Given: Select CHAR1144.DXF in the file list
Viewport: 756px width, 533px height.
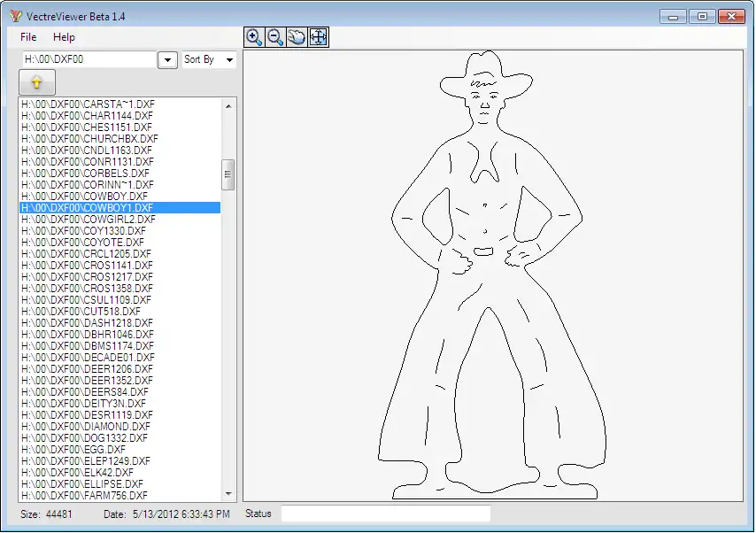Looking at the screenshot, I should pyautogui.click(x=120, y=116).
